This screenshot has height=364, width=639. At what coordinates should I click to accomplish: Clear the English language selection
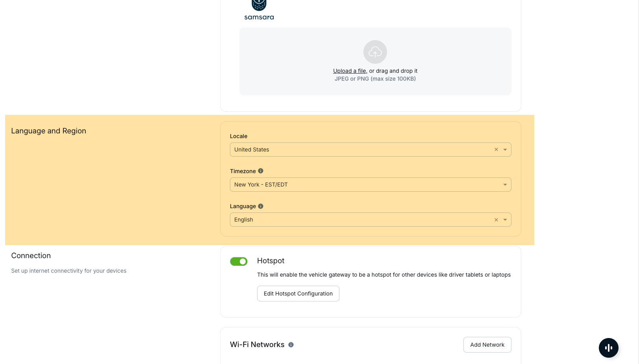tap(496, 220)
